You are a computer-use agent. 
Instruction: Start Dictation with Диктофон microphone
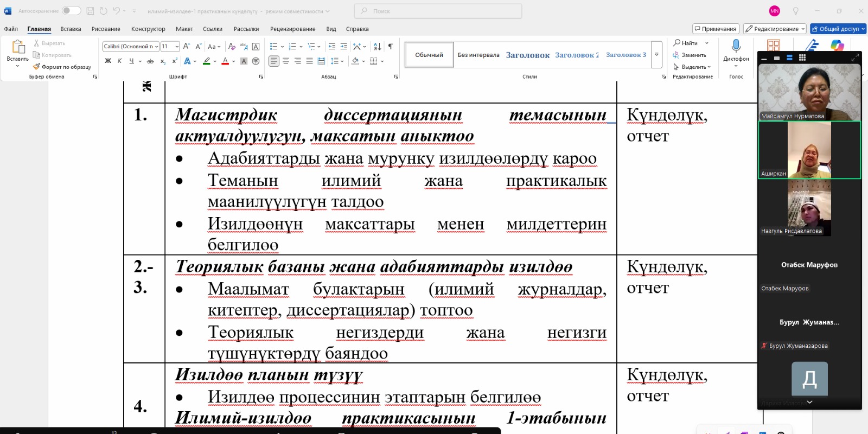(736, 47)
